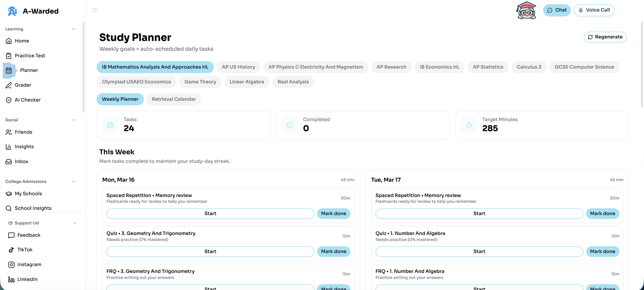Viewport: 644px width, 290px height.
Task: Open the School Insights search icon
Action: click(x=9, y=208)
